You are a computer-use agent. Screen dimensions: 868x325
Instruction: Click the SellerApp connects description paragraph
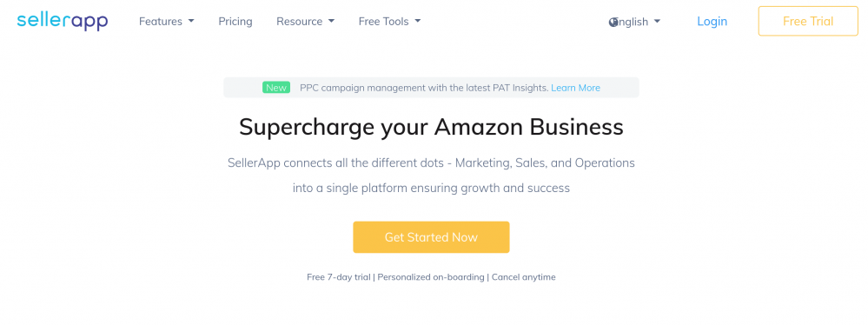pos(431,176)
